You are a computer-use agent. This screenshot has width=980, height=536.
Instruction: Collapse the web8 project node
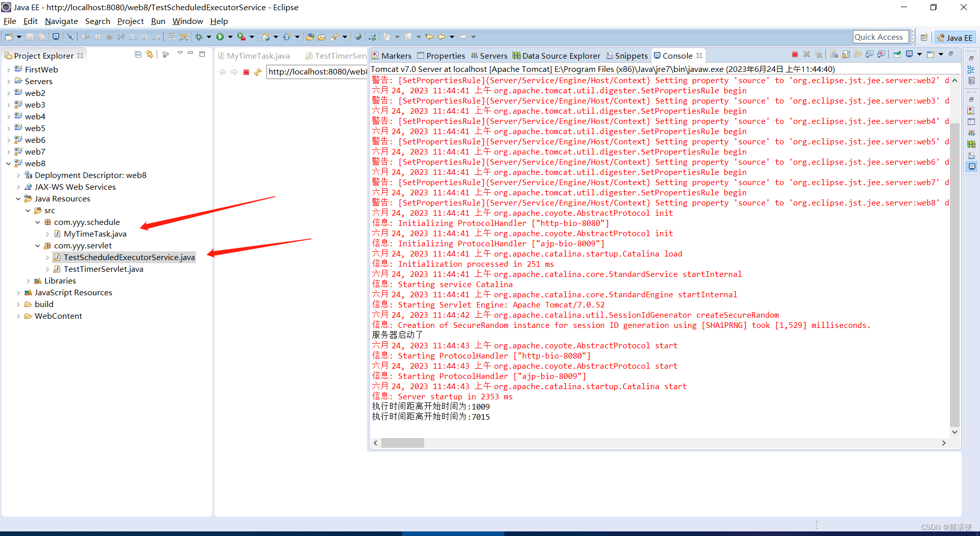(x=8, y=164)
